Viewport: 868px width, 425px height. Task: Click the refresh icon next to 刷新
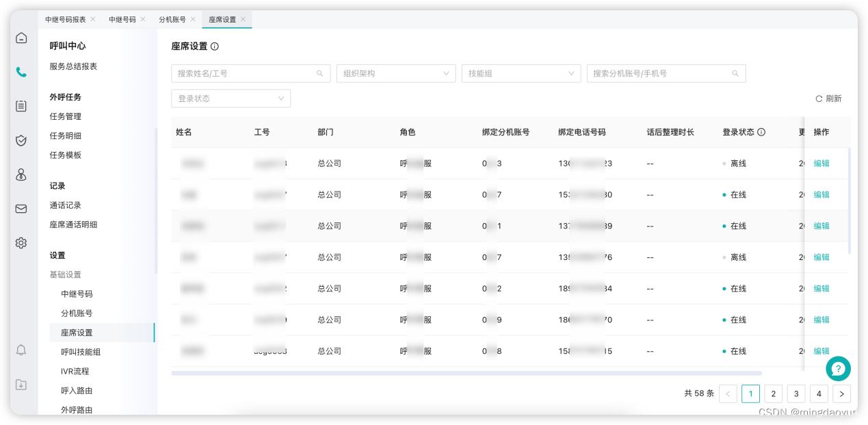(819, 98)
